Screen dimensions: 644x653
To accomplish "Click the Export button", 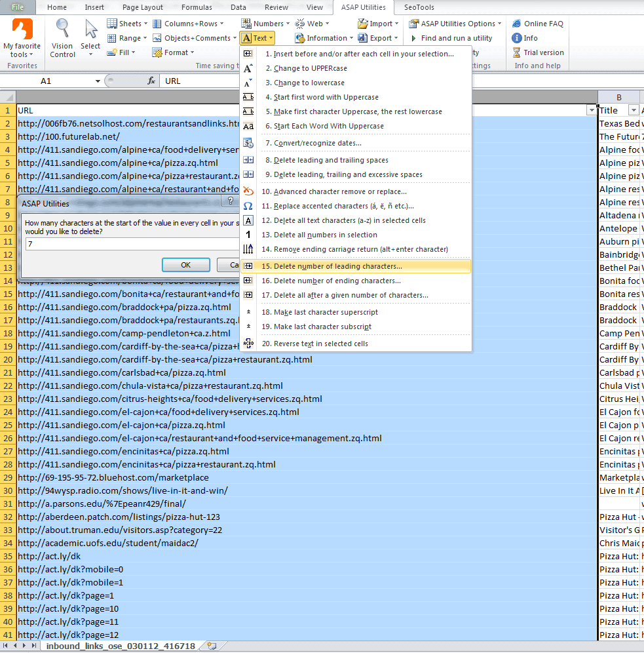I will [378, 38].
